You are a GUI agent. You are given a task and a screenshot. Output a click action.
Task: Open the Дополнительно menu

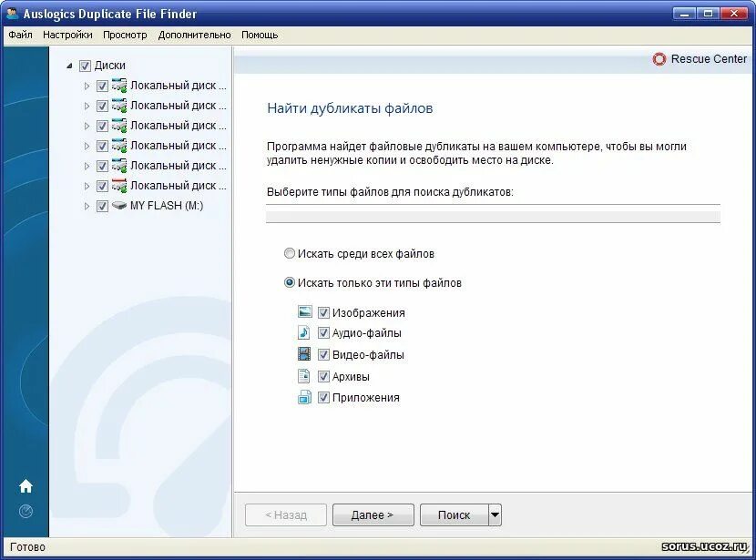click(194, 35)
